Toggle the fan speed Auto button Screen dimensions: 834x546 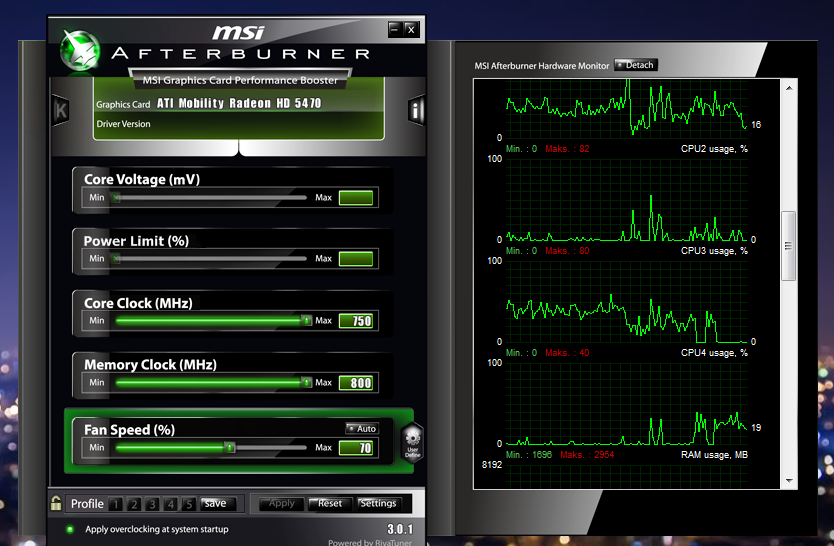point(361,429)
